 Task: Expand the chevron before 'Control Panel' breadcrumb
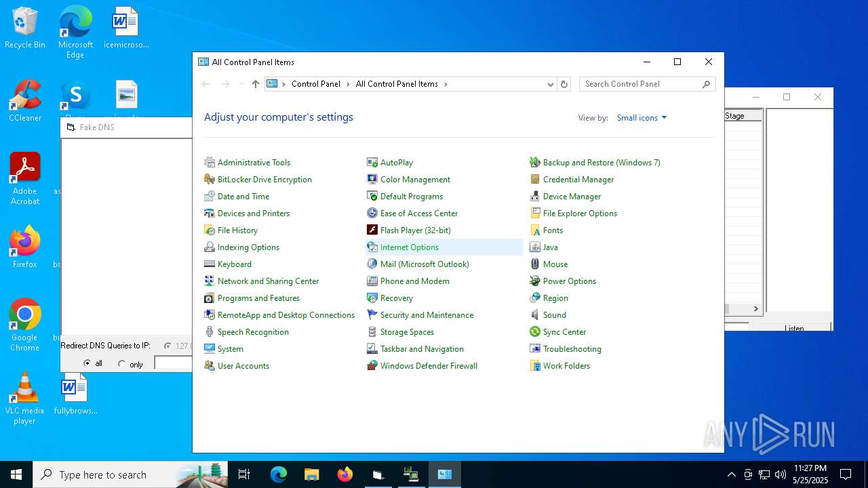click(283, 84)
